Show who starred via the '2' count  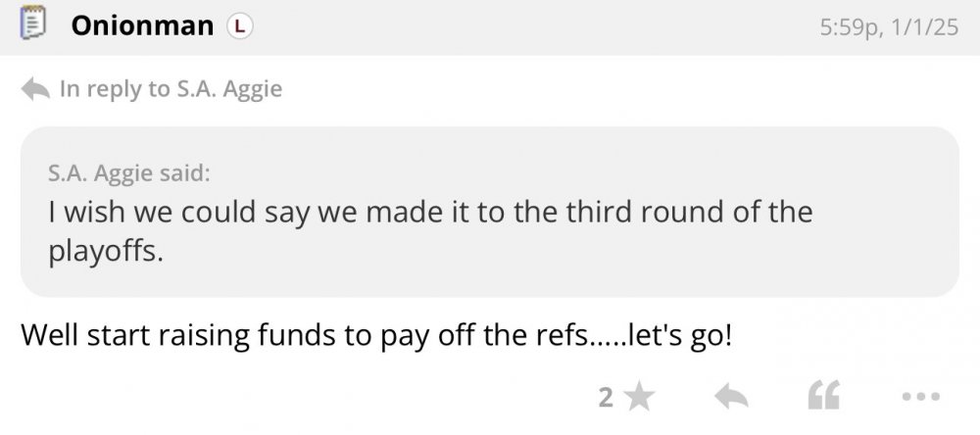(x=605, y=397)
